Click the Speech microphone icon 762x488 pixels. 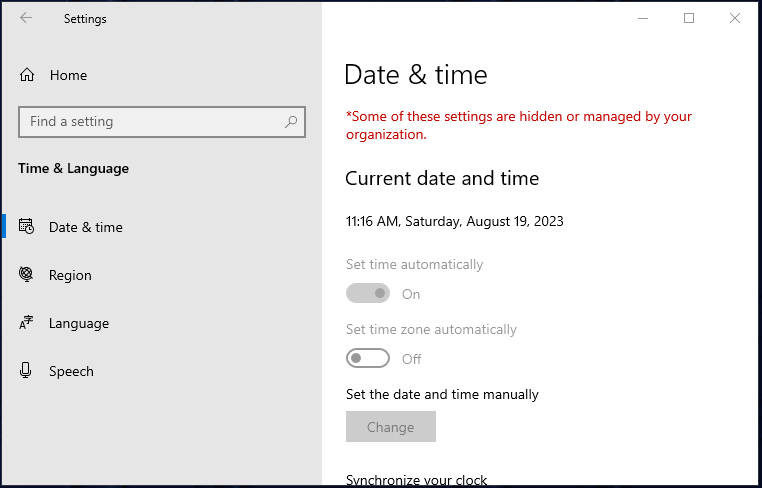(26, 370)
